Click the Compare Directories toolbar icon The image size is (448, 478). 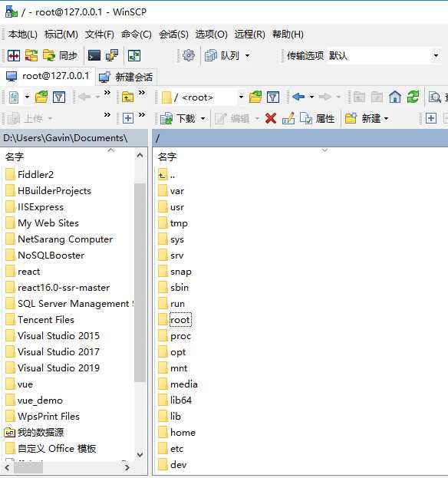pos(14,56)
